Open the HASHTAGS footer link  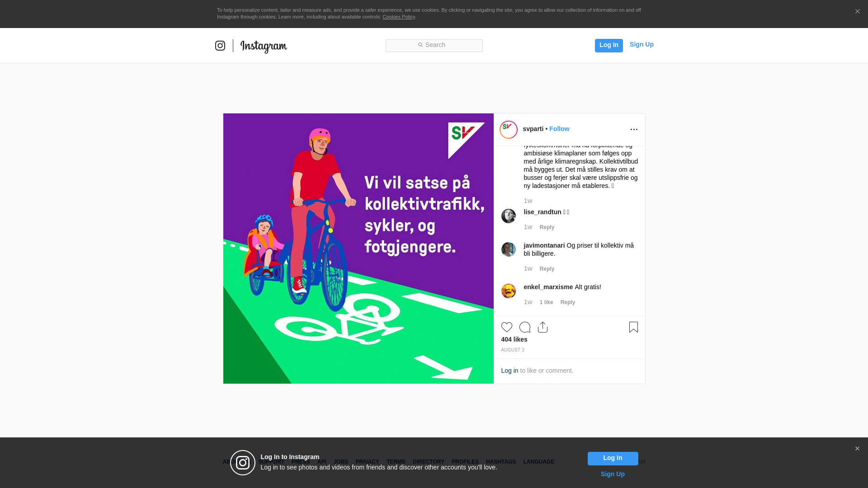[x=501, y=462]
